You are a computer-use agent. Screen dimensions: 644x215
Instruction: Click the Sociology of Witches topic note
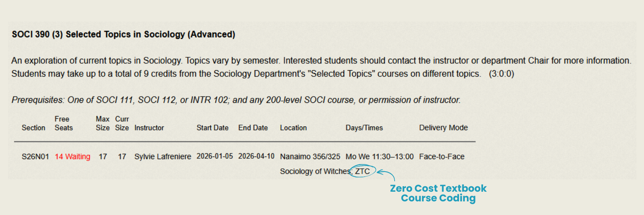(x=315, y=171)
